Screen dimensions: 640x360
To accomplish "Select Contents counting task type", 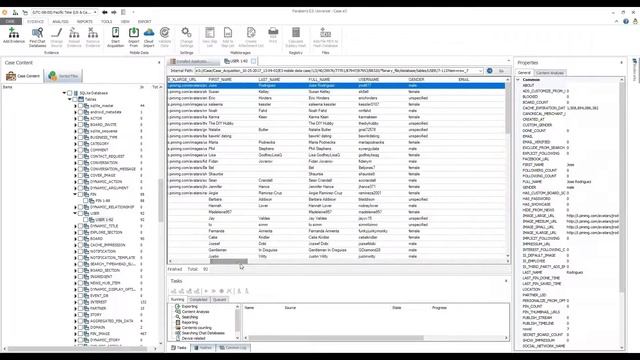I will [x=197, y=327].
